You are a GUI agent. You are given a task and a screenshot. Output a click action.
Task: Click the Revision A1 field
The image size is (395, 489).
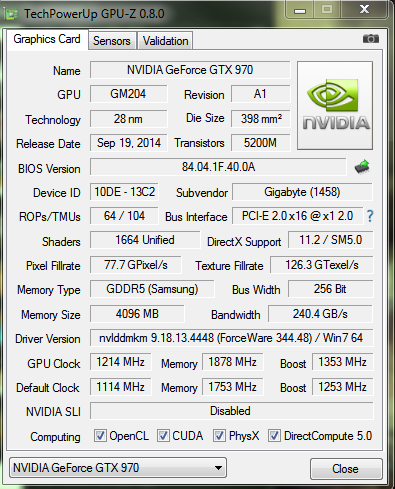pyautogui.click(x=260, y=94)
